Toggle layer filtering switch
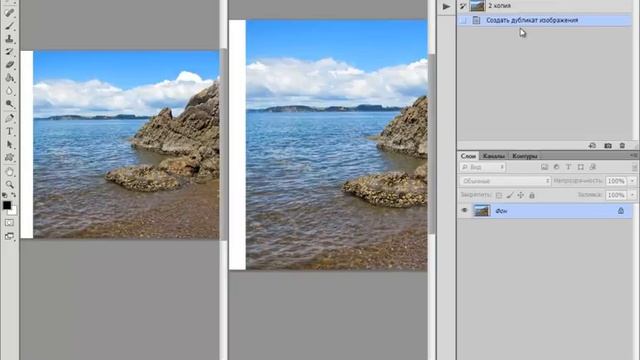The height and width of the screenshot is (360, 640). (634, 167)
